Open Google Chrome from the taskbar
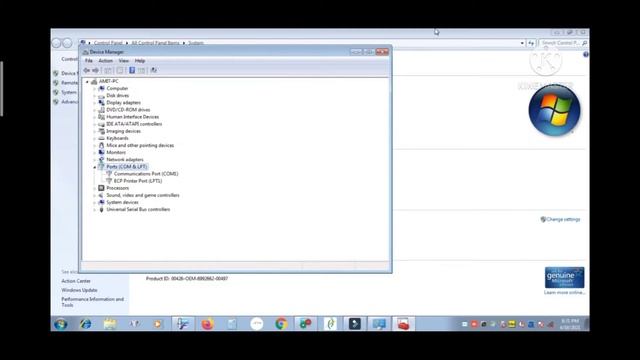This screenshot has width=640, height=360. click(281, 324)
